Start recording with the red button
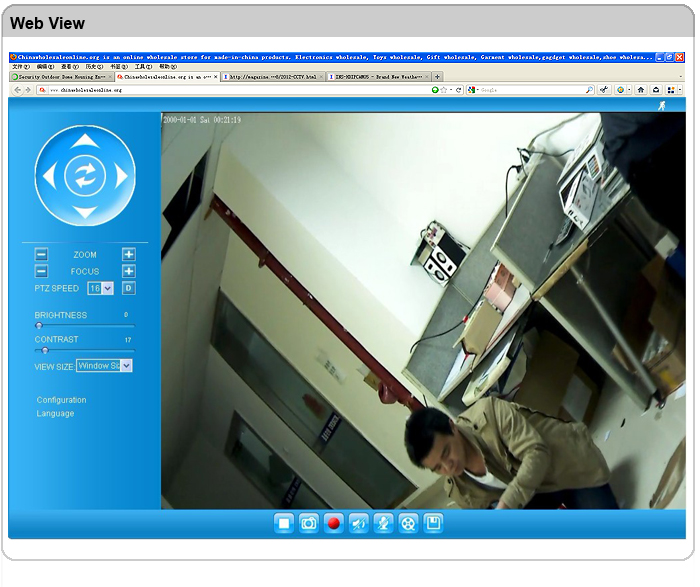 point(334,523)
